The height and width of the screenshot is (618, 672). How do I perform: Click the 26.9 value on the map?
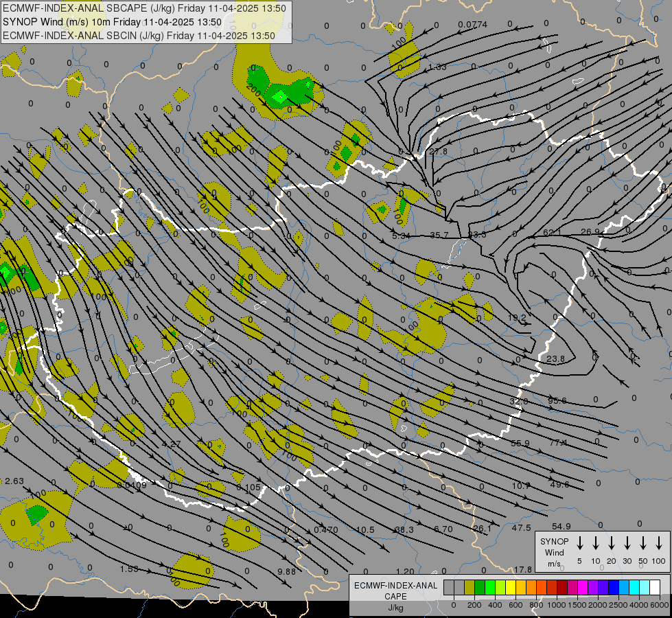(x=590, y=231)
